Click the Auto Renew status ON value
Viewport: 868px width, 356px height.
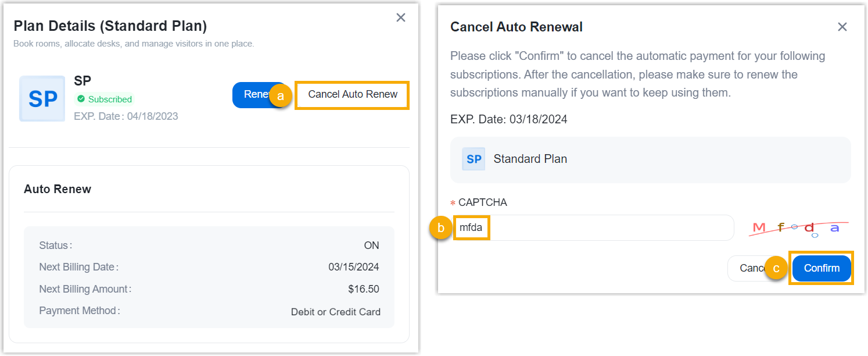point(371,245)
